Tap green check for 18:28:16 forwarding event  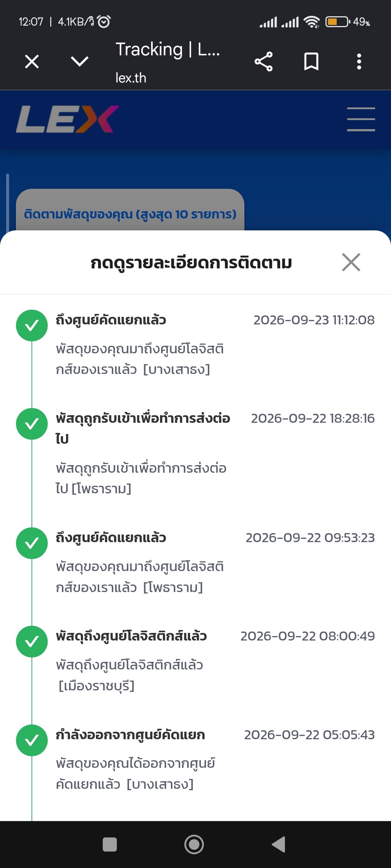[32, 424]
